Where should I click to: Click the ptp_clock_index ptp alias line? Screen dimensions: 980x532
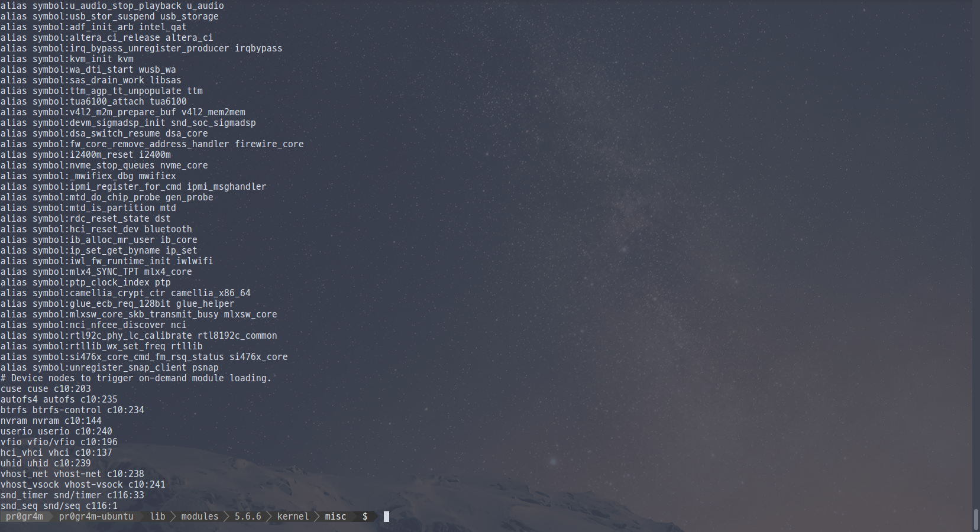(86, 283)
